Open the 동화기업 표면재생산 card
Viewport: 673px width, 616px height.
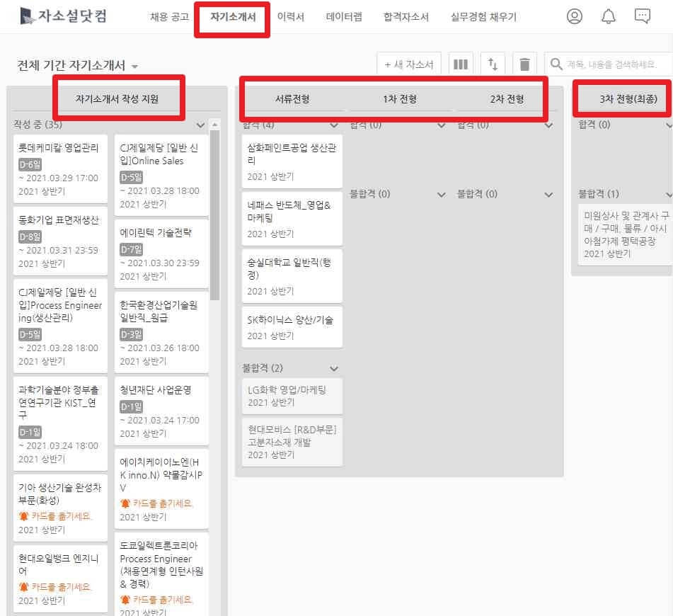coord(60,241)
